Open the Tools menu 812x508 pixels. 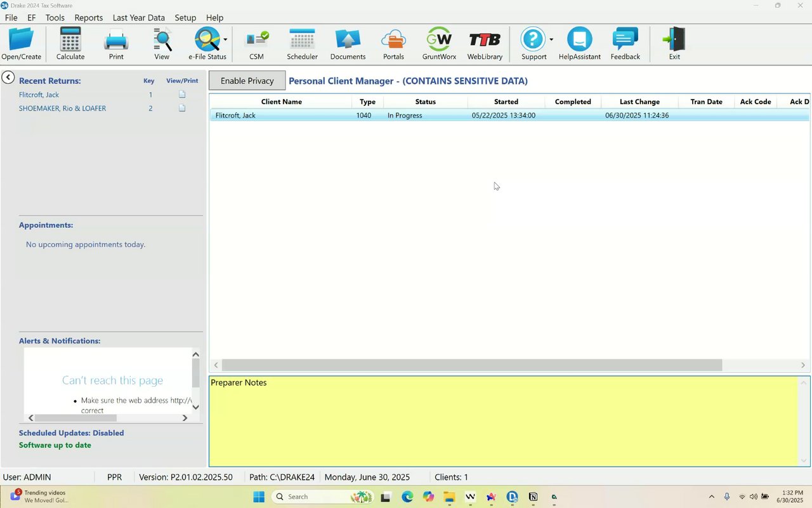55,18
